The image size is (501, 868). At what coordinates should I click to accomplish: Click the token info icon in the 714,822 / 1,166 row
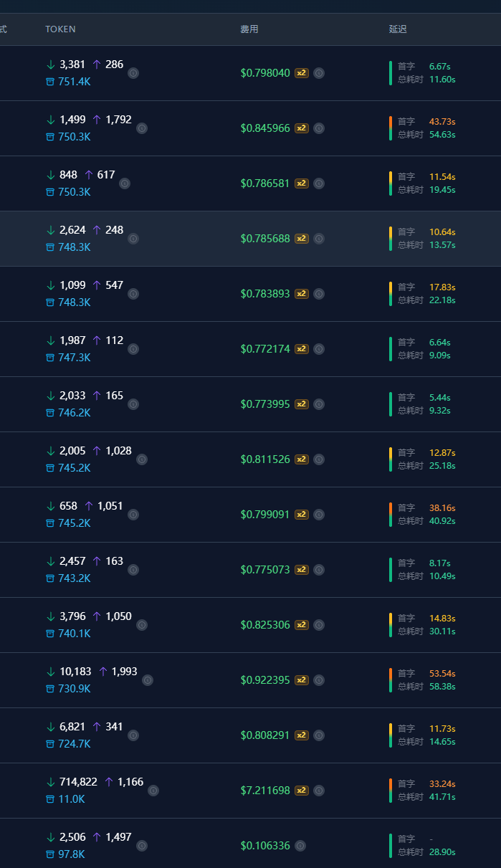click(x=153, y=791)
